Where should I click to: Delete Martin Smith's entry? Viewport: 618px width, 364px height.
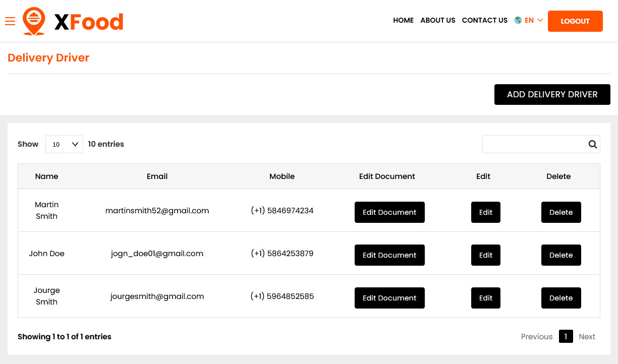560,212
